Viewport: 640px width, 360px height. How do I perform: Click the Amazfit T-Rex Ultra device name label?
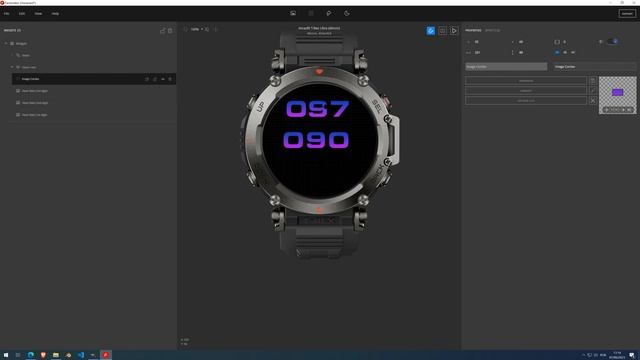click(319, 28)
